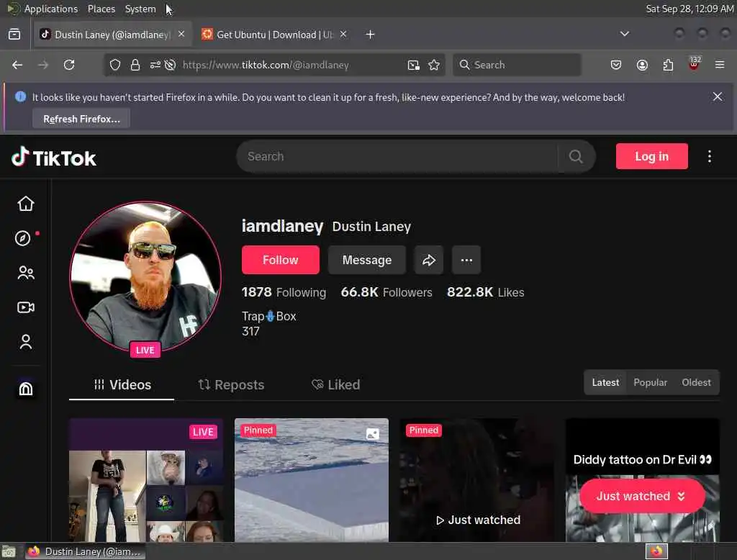This screenshot has height=560, width=737.
Task: Switch to Get Ubuntu Download tab
Action: (275, 35)
